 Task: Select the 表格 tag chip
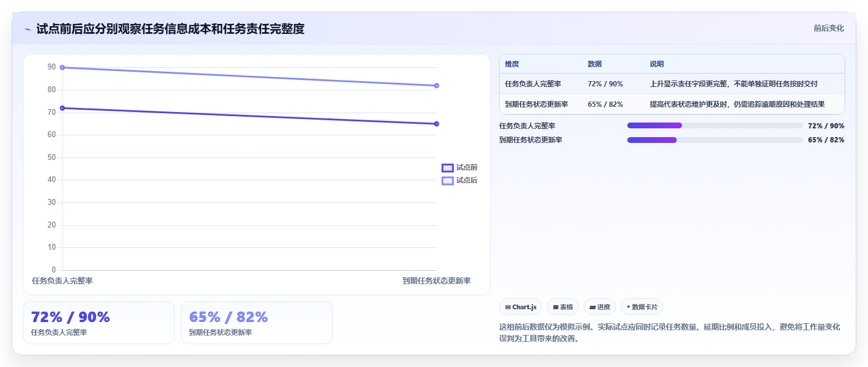tap(563, 307)
